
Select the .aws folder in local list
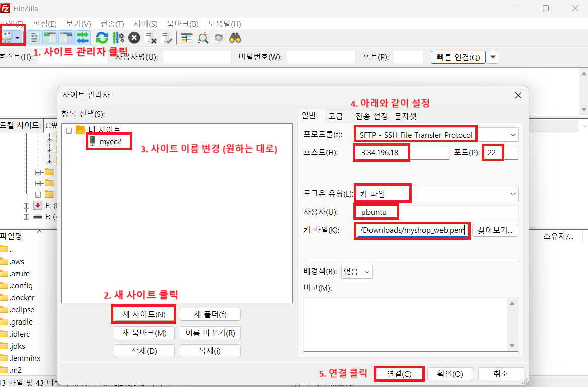click(x=17, y=262)
